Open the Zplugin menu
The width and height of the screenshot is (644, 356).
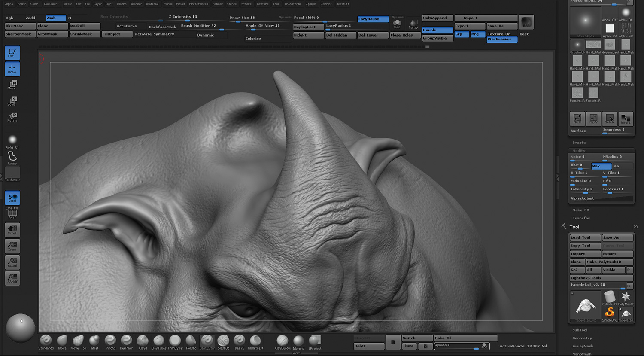(x=311, y=4)
